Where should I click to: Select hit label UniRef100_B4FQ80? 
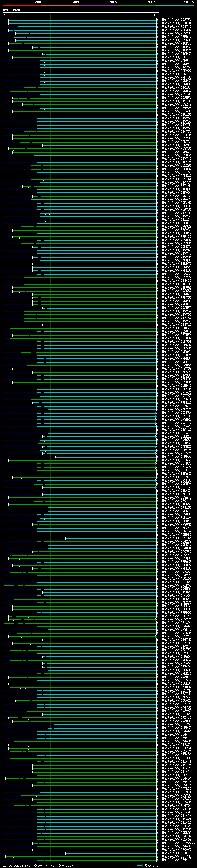tap(177, 189)
